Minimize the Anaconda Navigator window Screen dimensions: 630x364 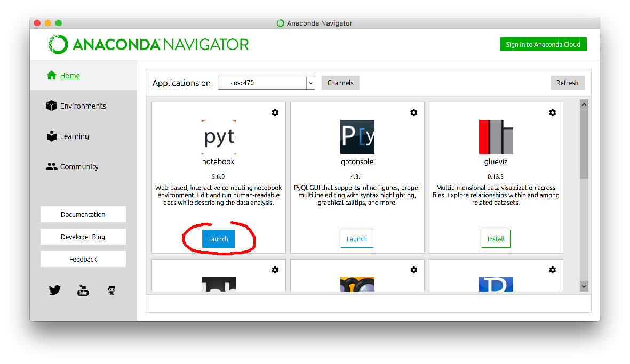[x=48, y=23]
